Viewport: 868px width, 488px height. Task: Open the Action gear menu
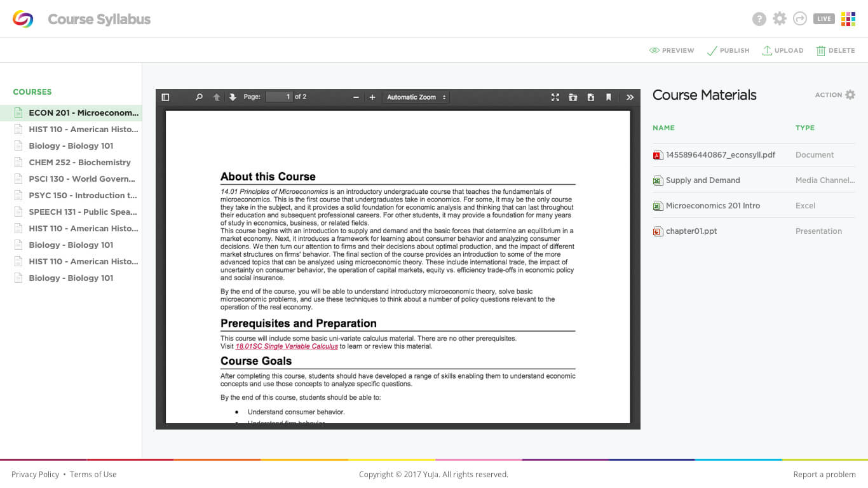835,95
